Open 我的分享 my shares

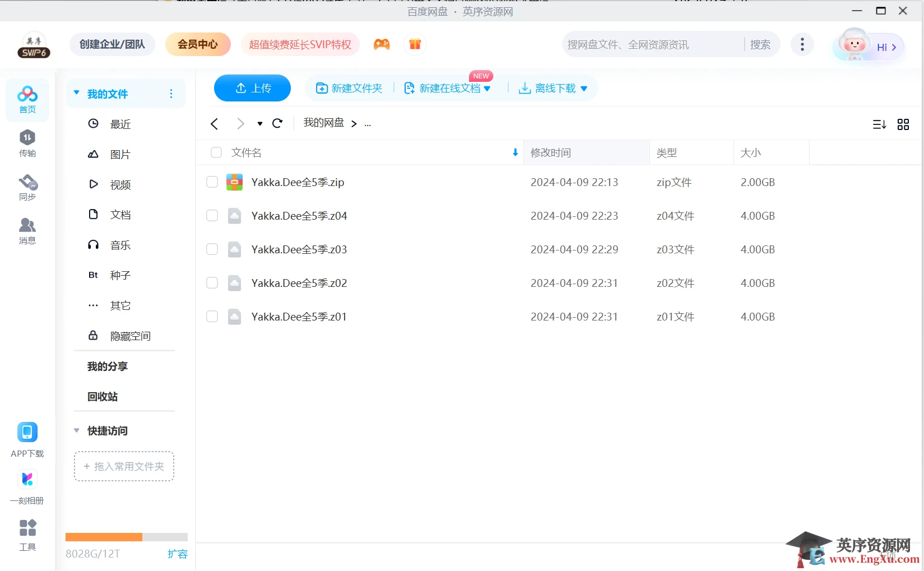tap(108, 366)
